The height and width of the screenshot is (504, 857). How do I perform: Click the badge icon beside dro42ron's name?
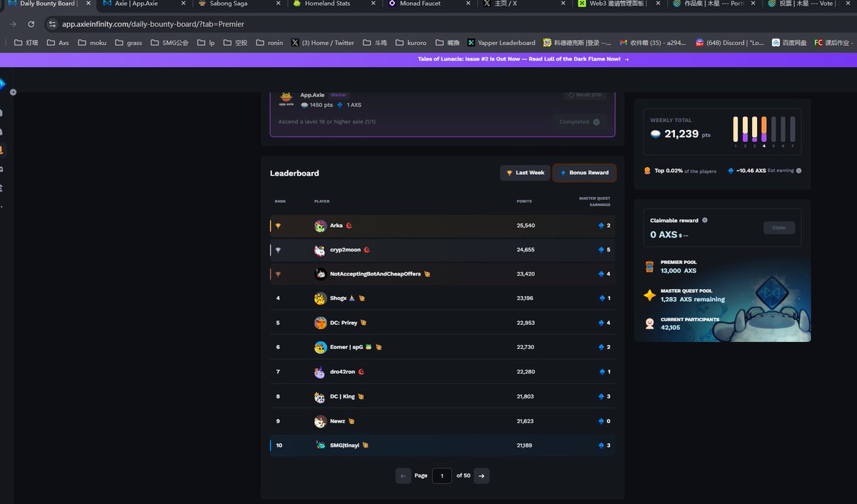361,372
